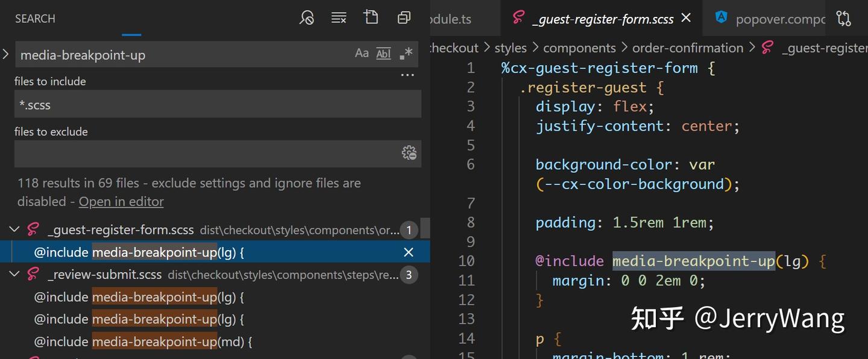Expand the replace field chevron
868x359 pixels.
click(x=6, y=54)
